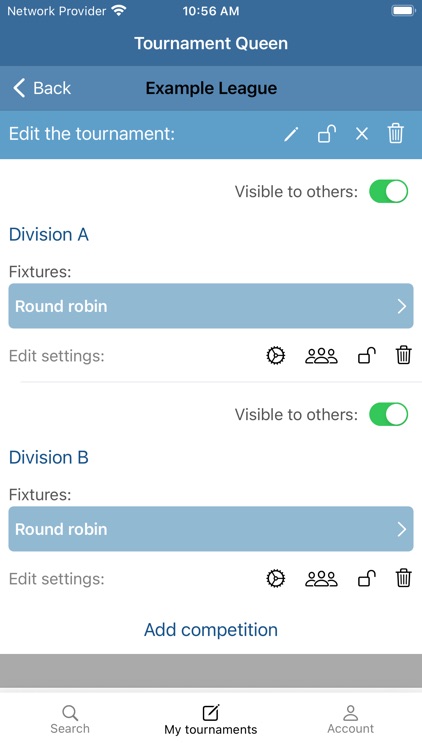Open Division B settings gear icon
Viewport: 422px width, 750px height.
(276, 579)
